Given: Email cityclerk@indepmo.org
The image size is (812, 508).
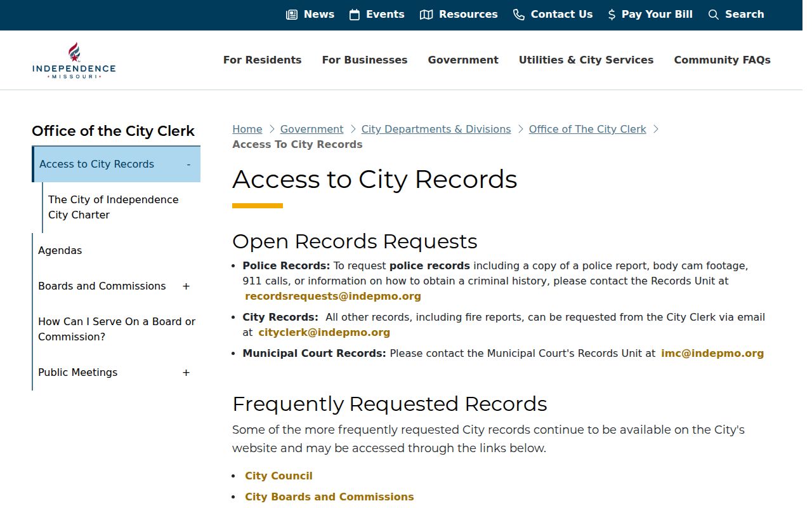Looking at the screenshot, I should pos(324,333).
